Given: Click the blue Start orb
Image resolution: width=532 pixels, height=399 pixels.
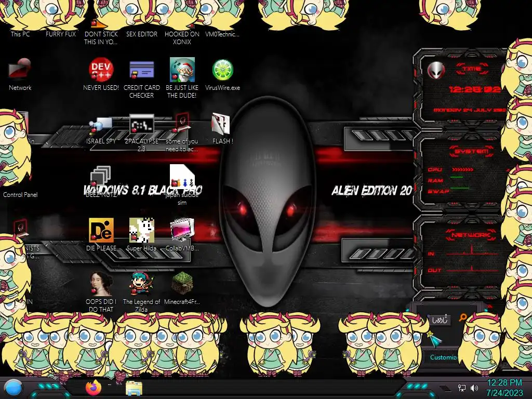Looking at the screenshot, I should pos(14,388).
